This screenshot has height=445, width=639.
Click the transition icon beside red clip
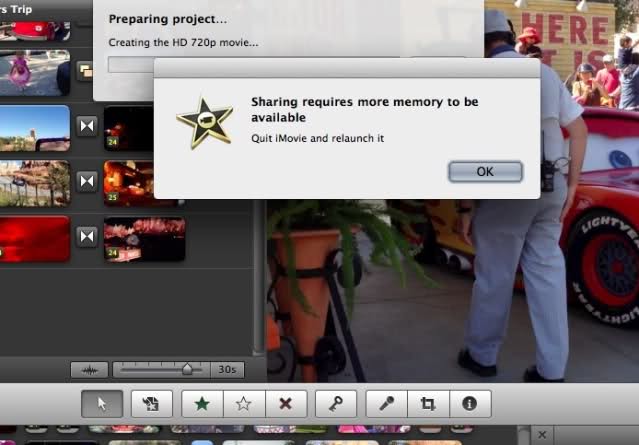(x=87, y=236)
